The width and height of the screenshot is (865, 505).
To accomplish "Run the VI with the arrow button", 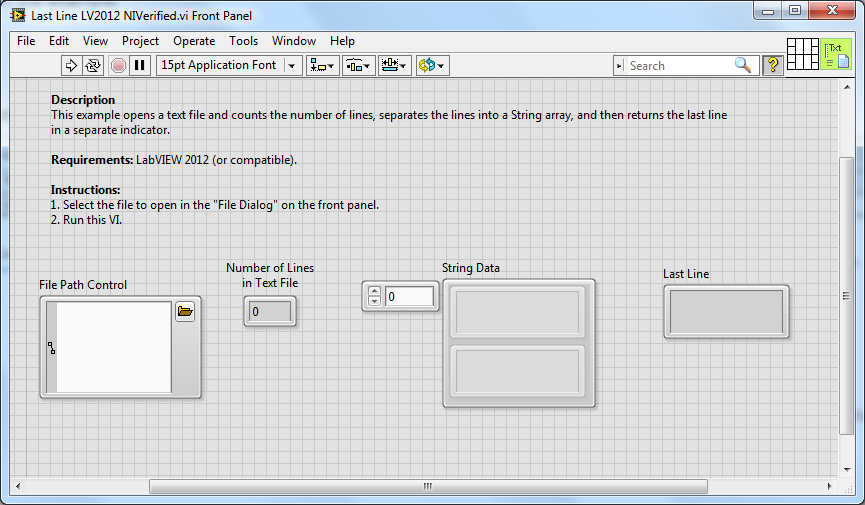I will (x=71, y=66).
